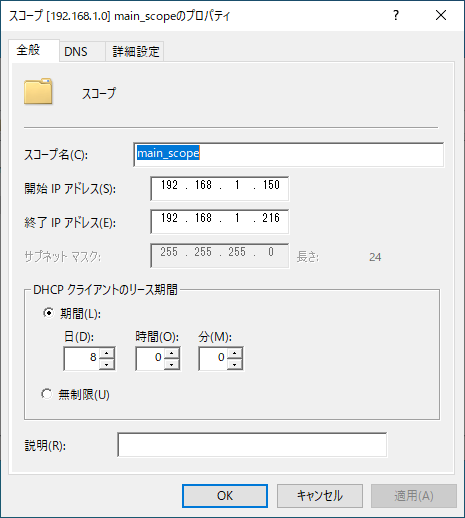
Task: Confirm with the OK button
Action: (225, 496)
